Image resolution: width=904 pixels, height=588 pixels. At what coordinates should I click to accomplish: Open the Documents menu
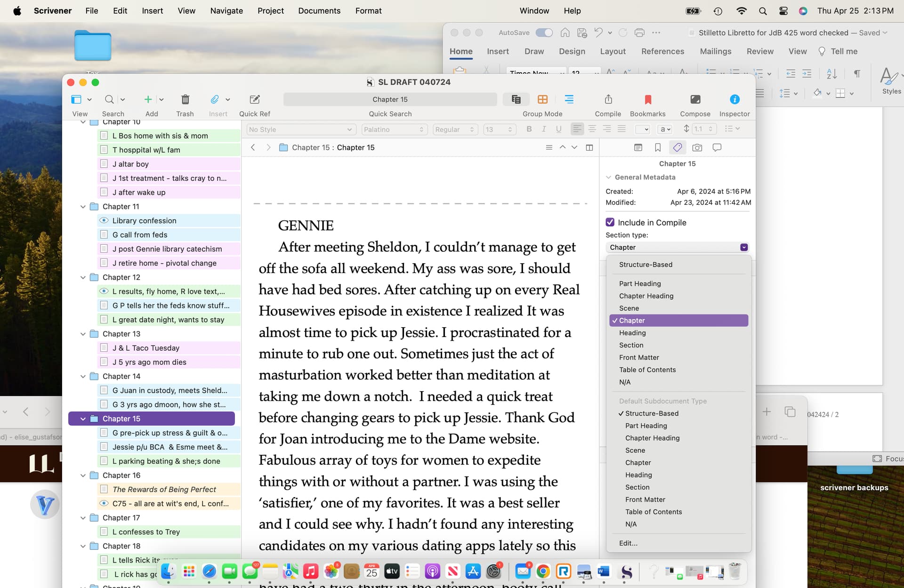pyautogui.click(x=319, y=10)
